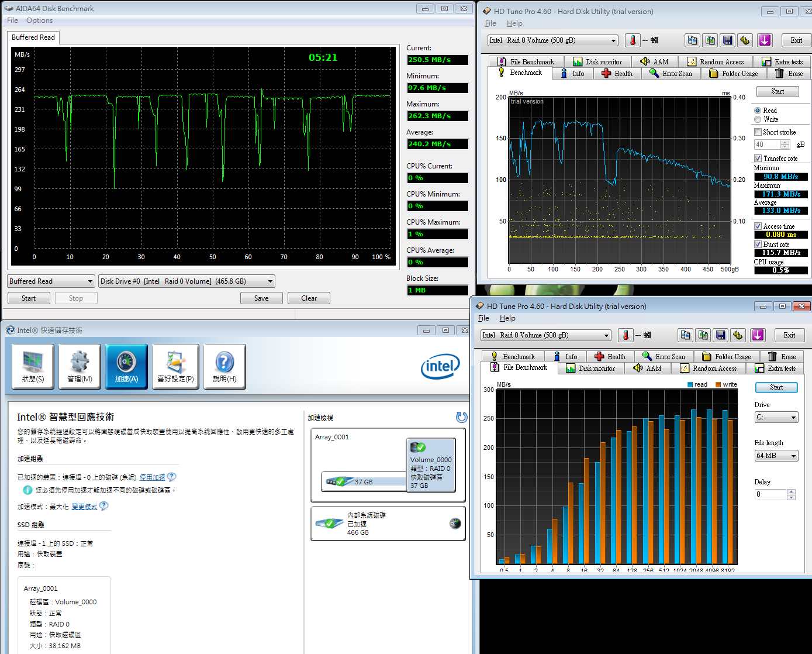812x654 pixels.
Task: Open 喜好設定(P) preferences icon in Intel RST
Action: pos(175,367)
